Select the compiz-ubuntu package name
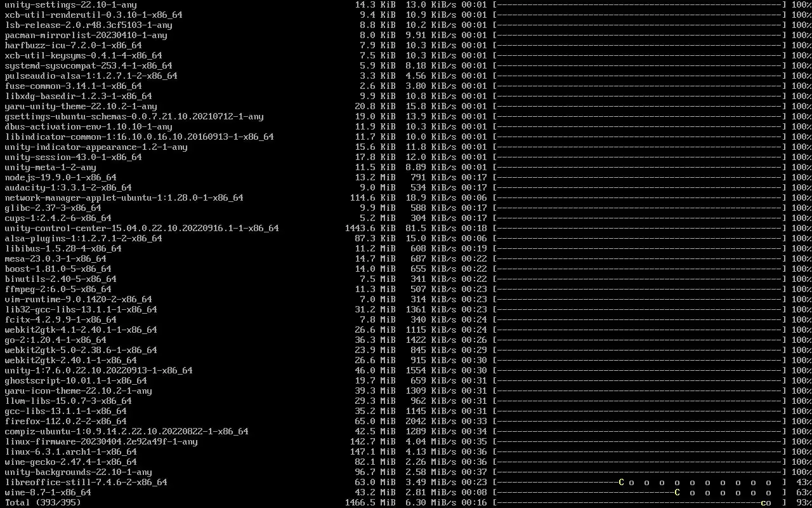The width and height of the screenshot is (812, 508). pos(127,431)
